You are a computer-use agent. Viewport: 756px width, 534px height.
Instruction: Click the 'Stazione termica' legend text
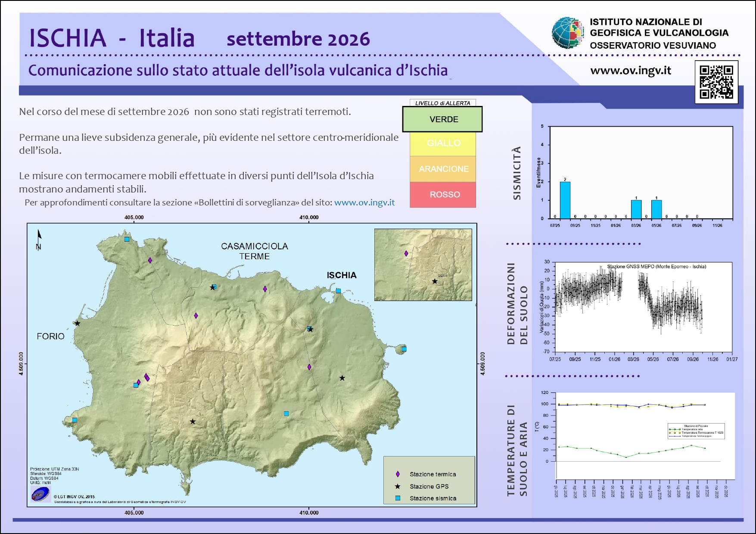pos(432,474)
